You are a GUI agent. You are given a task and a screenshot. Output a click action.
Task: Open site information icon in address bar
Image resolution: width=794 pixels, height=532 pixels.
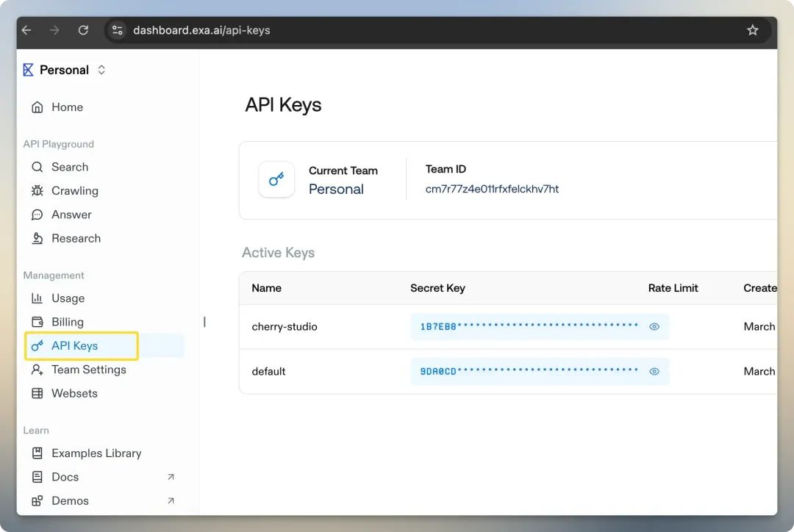(x=118, y=30)
